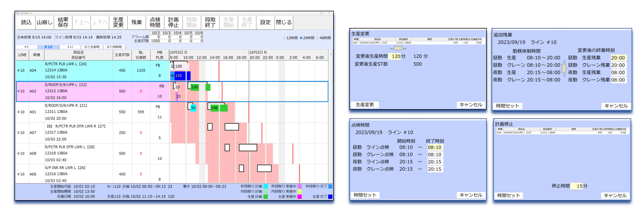Image resolution: width=644 pixels, height=214 pixels.
Task: Click the 残業 toolbar button
Action: click(x=137, y=23)
